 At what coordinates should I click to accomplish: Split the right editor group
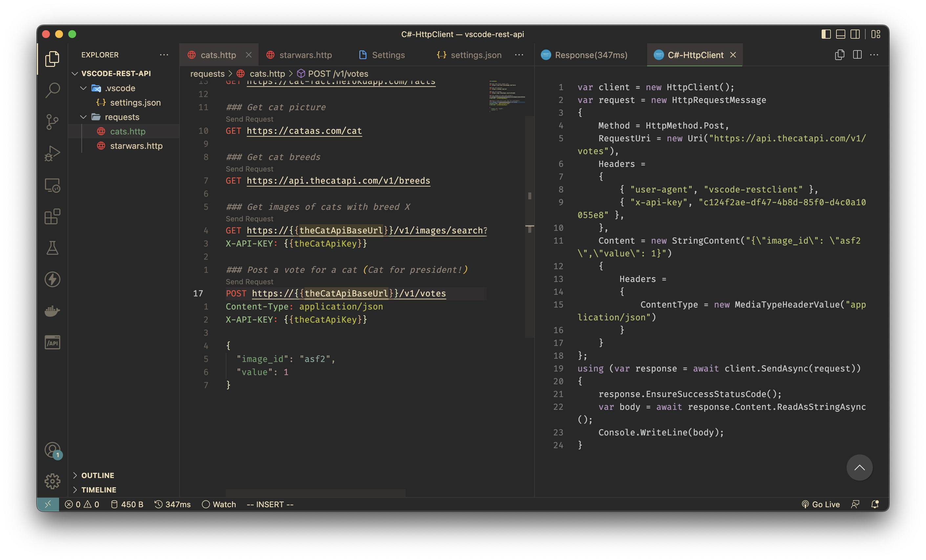857,55
